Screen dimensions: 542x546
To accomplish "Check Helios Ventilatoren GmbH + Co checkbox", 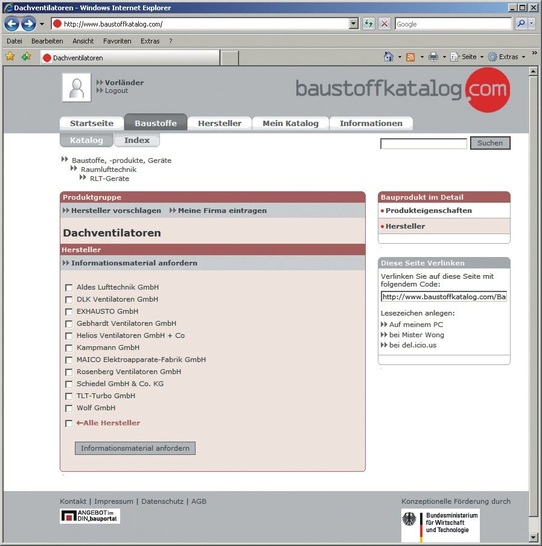I will click(x=69, y=336).
